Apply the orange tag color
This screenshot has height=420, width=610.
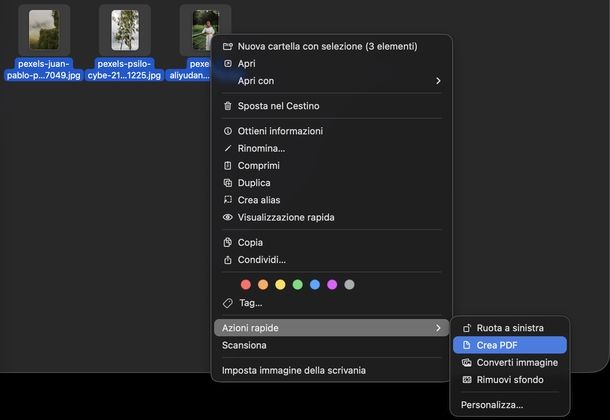(x=263, y=285)
